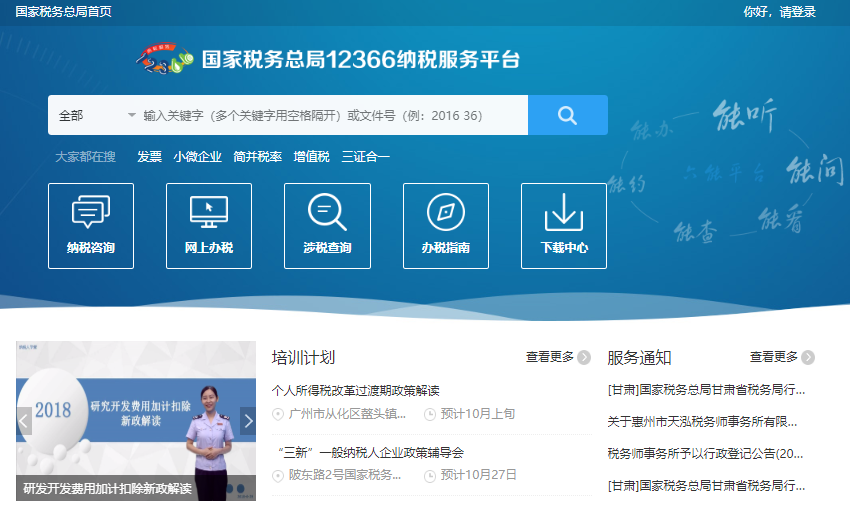Click arrow icon beside 培训计划 查看更多
Image resolution: width=850 pixels, height=509 pixels.
[584, 357]
